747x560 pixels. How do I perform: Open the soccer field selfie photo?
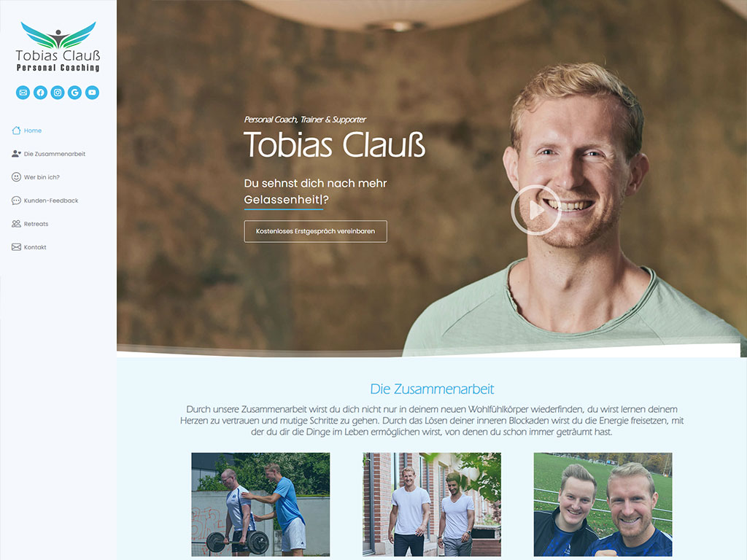point(603,505)
